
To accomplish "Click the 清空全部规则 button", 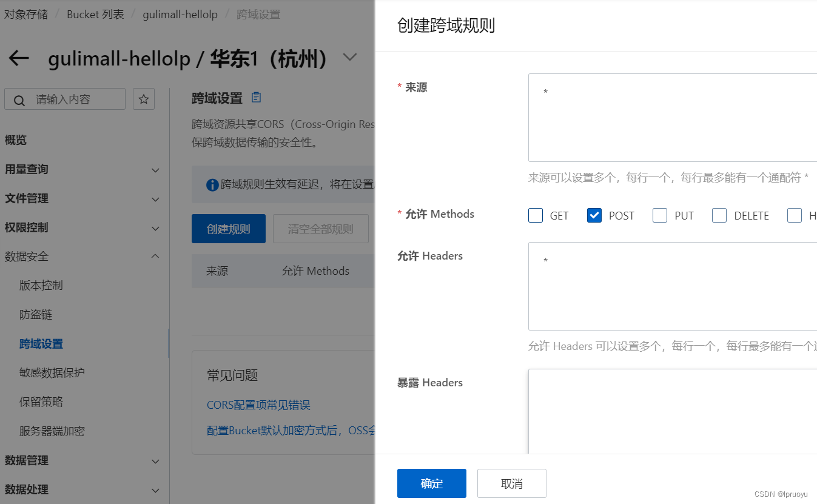I will coord(321,229).
